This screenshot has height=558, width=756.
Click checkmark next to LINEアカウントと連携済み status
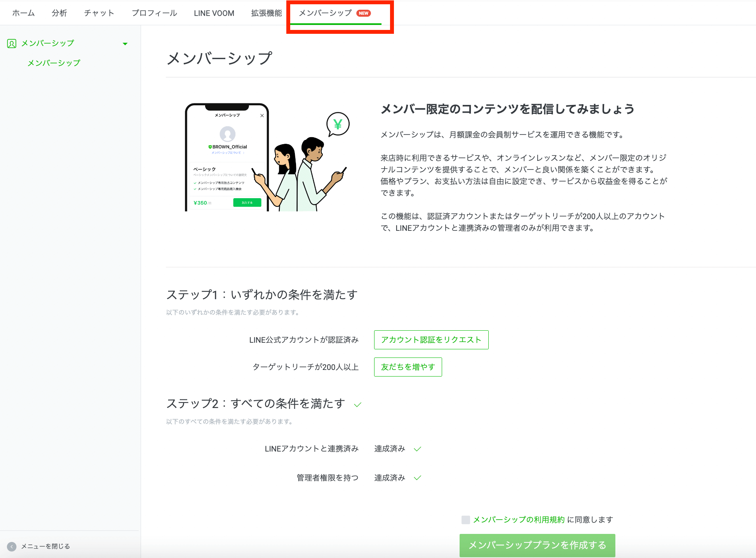(x=418, y=449)
